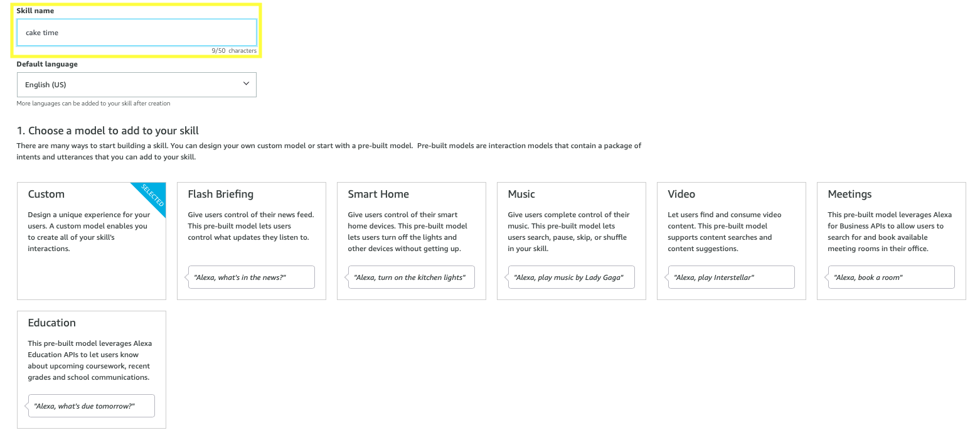The image size is (980, 440).
Task: Click "Alexa, what's due tomorrow?" sample phrase
Action: pyautogui.click(x=91, y=406)
